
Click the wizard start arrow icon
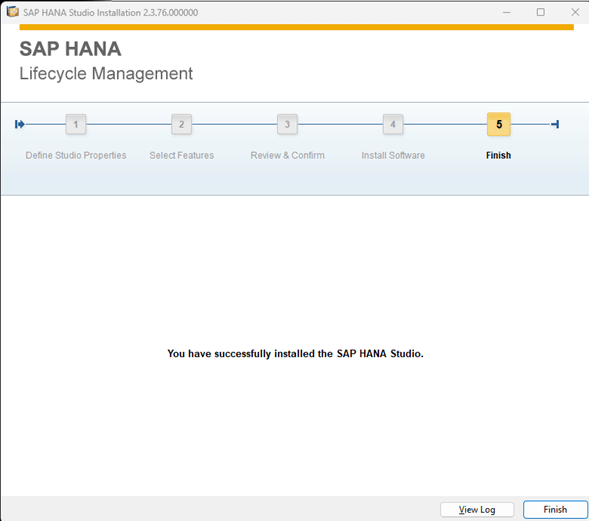coord(20,124)
